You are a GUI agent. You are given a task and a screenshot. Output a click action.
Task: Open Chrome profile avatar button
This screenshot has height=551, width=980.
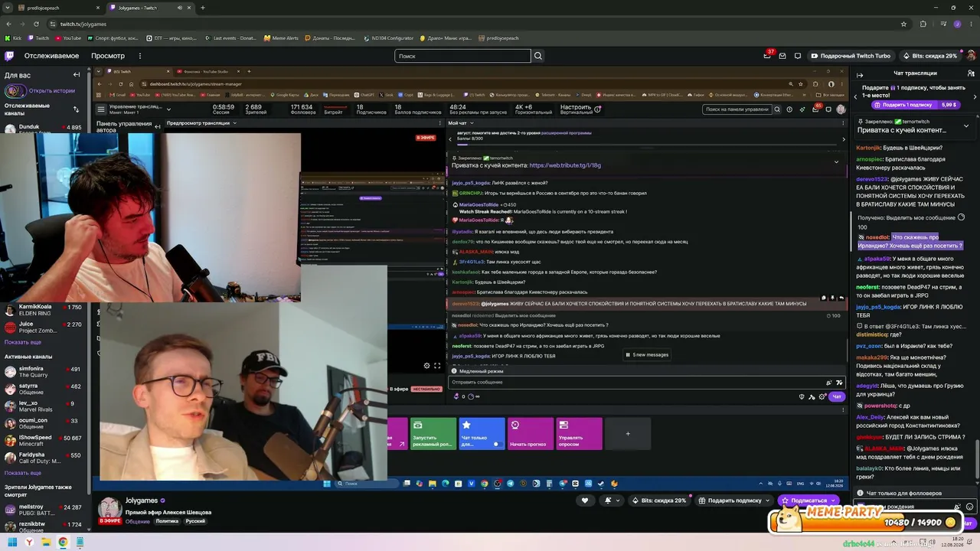[957, 24]
